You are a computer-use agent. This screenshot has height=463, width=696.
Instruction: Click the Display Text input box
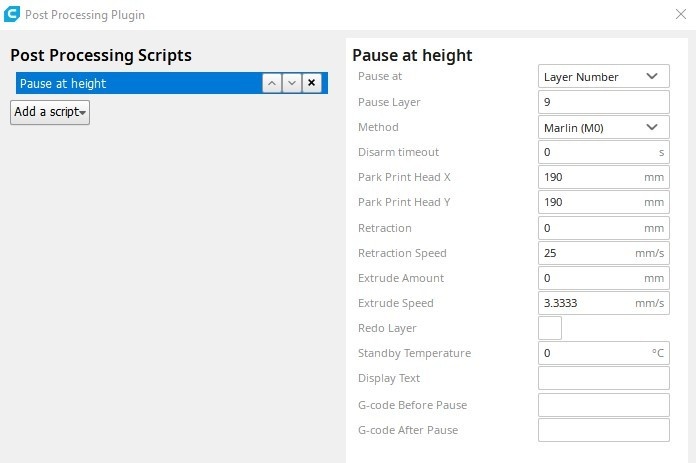tap(603, 378)
